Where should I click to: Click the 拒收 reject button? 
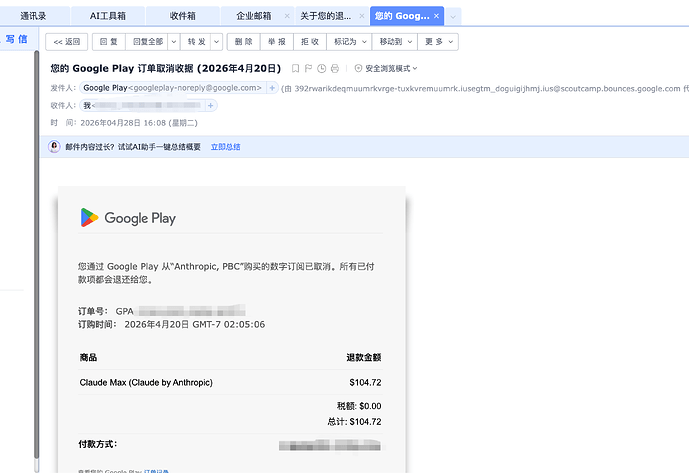(310, 42)
